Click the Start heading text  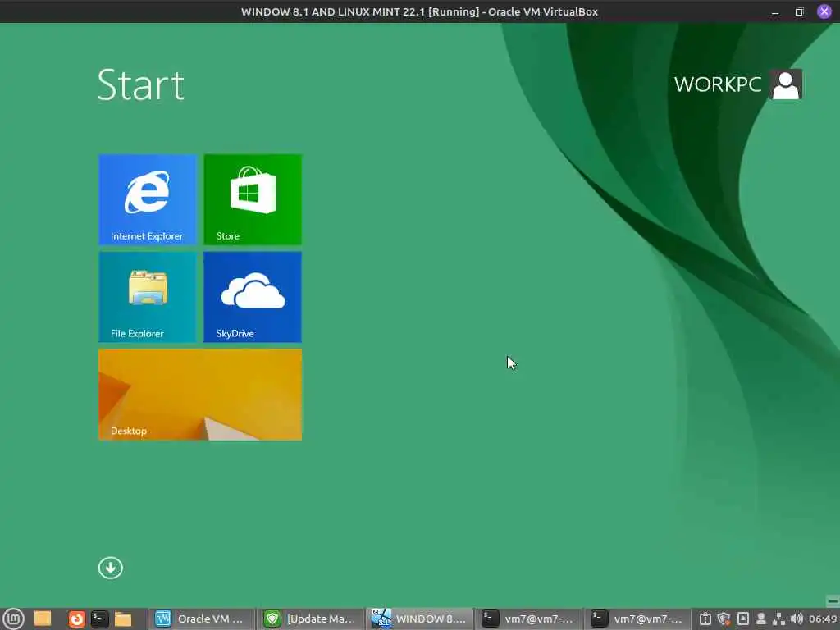(141, 84)
